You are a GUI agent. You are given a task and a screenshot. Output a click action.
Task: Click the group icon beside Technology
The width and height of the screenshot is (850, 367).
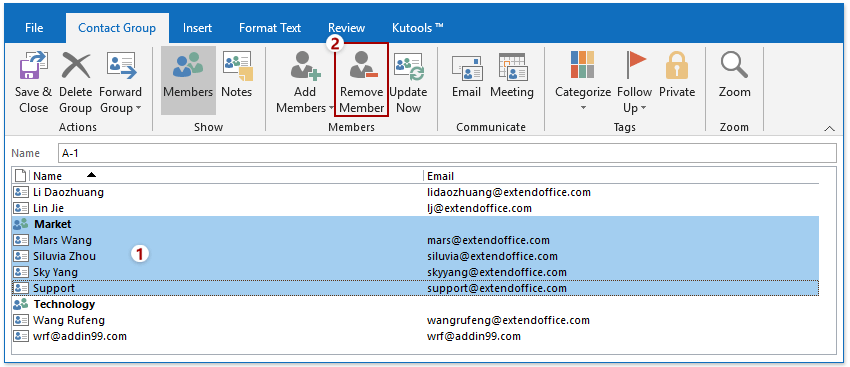pyautogui.click(x=21, y=304)
